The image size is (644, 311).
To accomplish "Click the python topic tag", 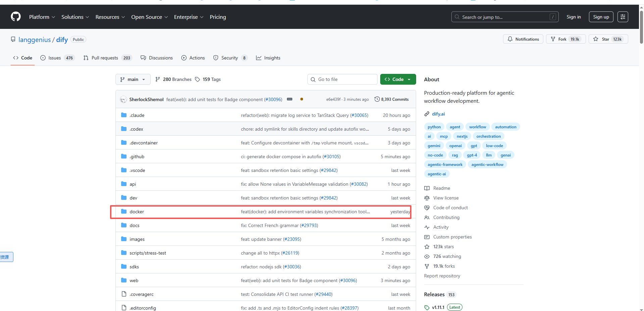I will point(434,127).
